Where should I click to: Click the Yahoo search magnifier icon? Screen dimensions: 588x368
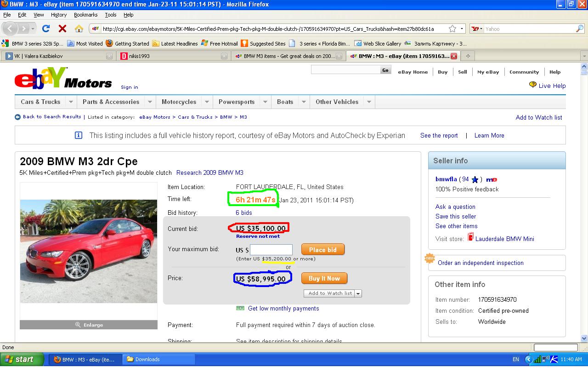point(580,29)
